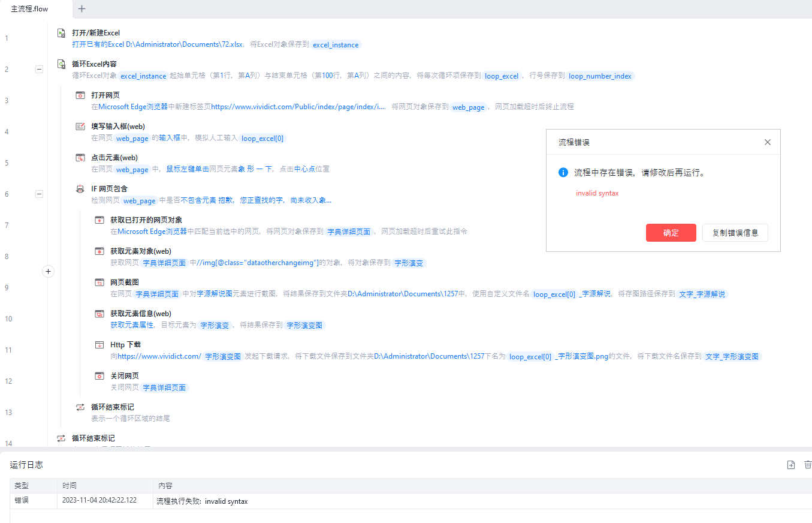Viewport: 812px width, 523px height.
Task: Add a step using the plus circle
Action: pyautogui.click(x=49, y=272)
